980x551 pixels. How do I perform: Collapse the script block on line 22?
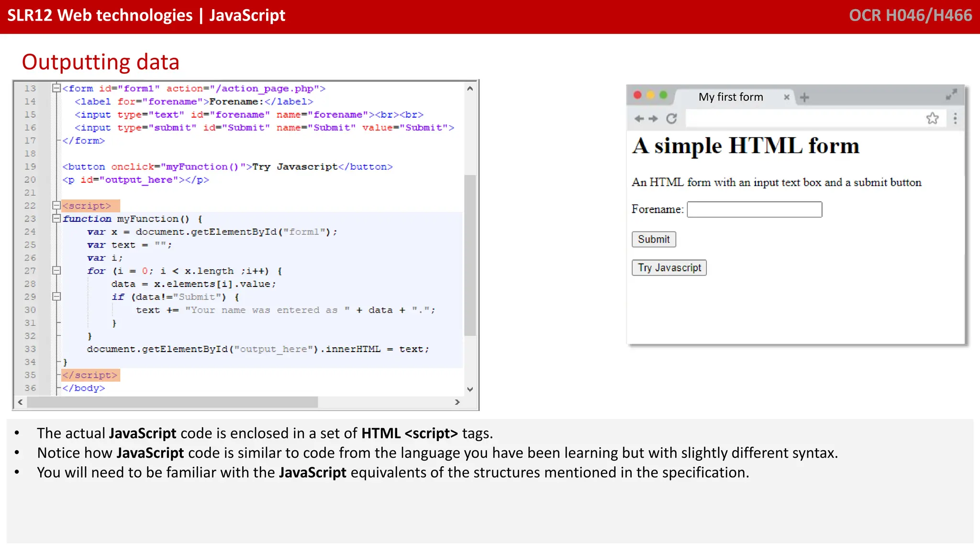[x=56, y=206]
